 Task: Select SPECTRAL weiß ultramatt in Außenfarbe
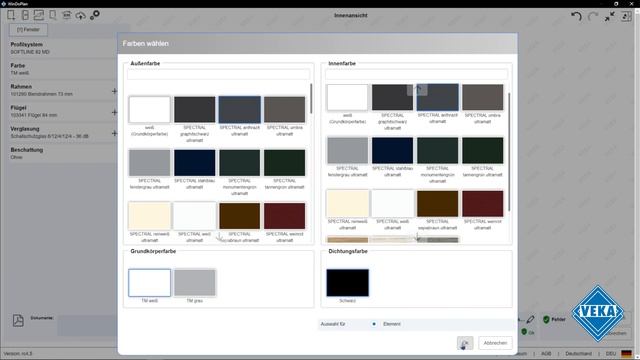[x=195, y=216]
